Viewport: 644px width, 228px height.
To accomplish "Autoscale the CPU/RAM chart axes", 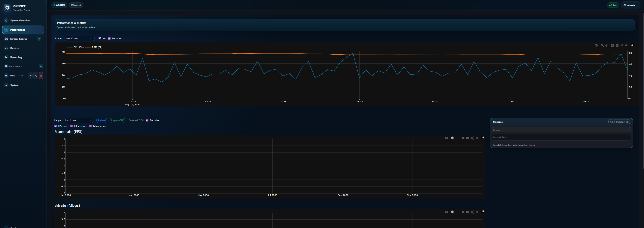I will pyautogui.click(x=621, y=45).
